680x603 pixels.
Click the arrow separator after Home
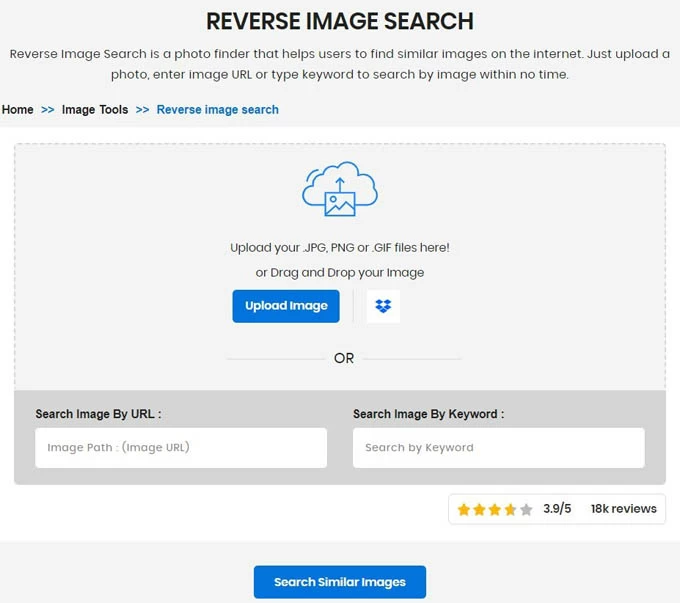coord(48,110)
